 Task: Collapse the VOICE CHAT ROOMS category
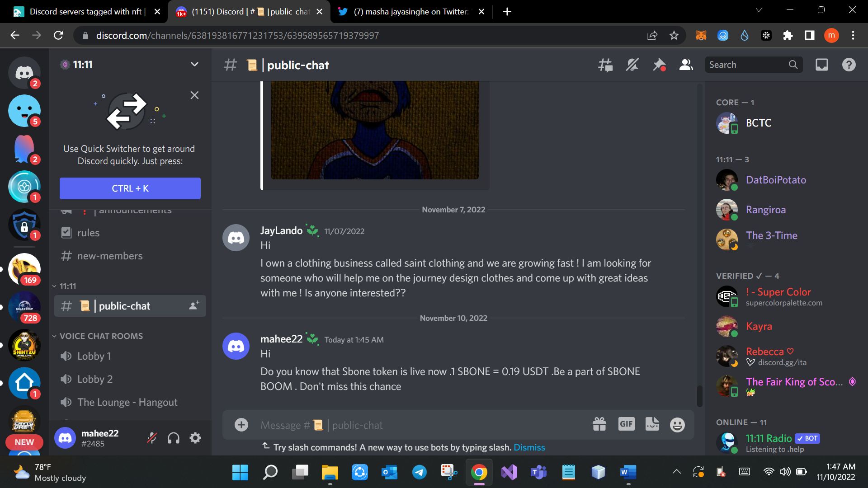point(98,336)
